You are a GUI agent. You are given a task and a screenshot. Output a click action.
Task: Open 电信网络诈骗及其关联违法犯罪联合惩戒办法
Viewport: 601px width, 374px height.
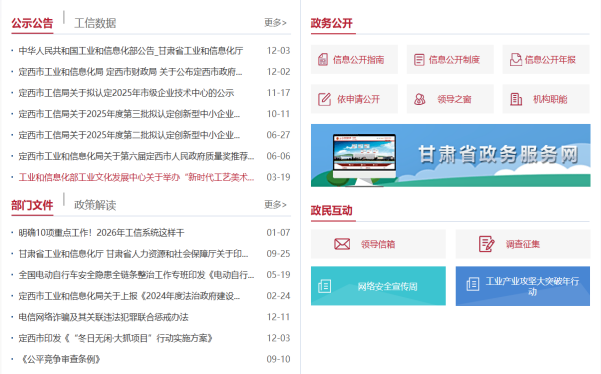(103, 317)
